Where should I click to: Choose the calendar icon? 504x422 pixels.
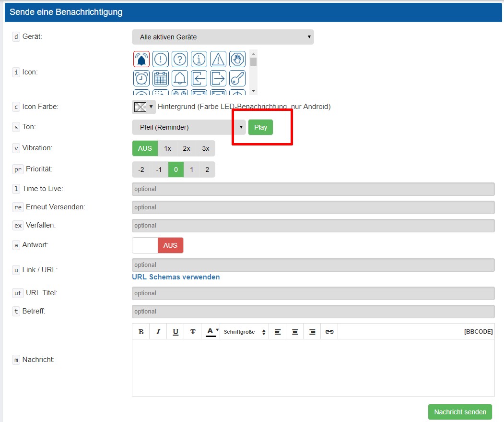(x=161, y=78)
